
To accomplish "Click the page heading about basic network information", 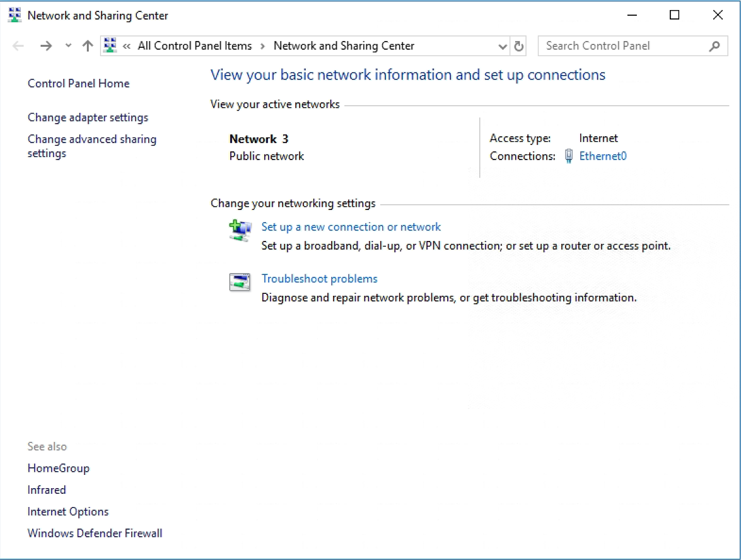I will click(408, 75).
